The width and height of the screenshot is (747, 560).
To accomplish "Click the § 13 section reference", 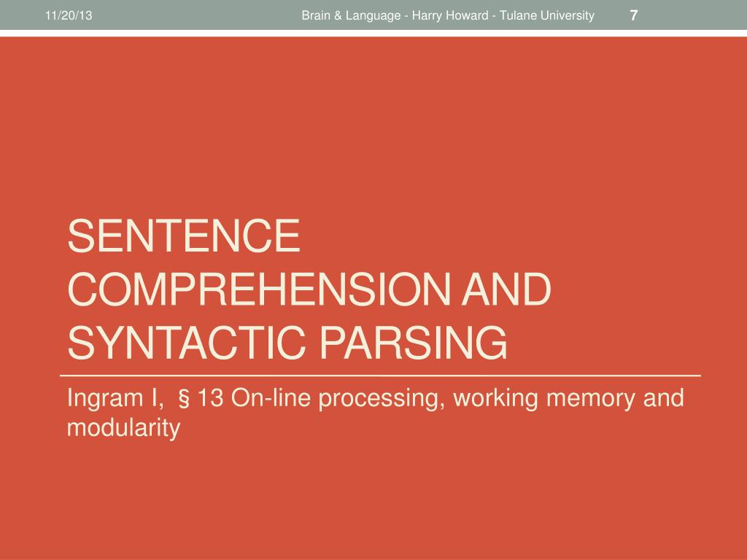I will 200,398.
